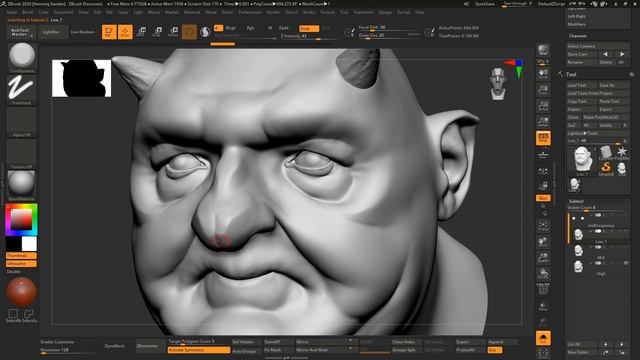Image resolution: width=640 pixels, height=360 pixels.
Task: Click the Zoom document icon
Action: [x=543, y=89]
